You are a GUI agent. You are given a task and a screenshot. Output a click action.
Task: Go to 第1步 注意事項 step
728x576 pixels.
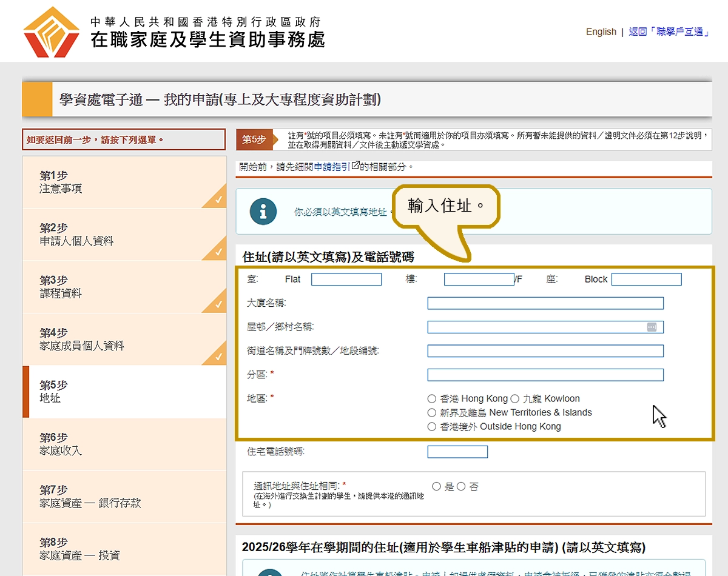(x=124, y=183)
